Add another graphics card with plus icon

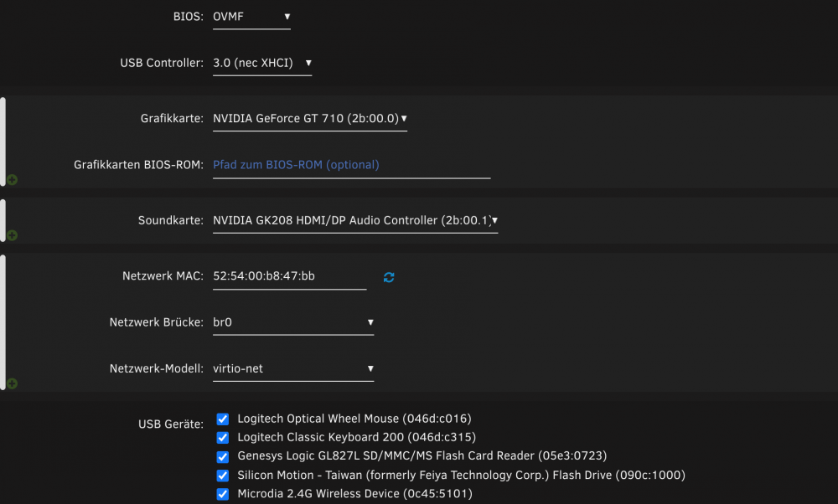click(13, 180)
